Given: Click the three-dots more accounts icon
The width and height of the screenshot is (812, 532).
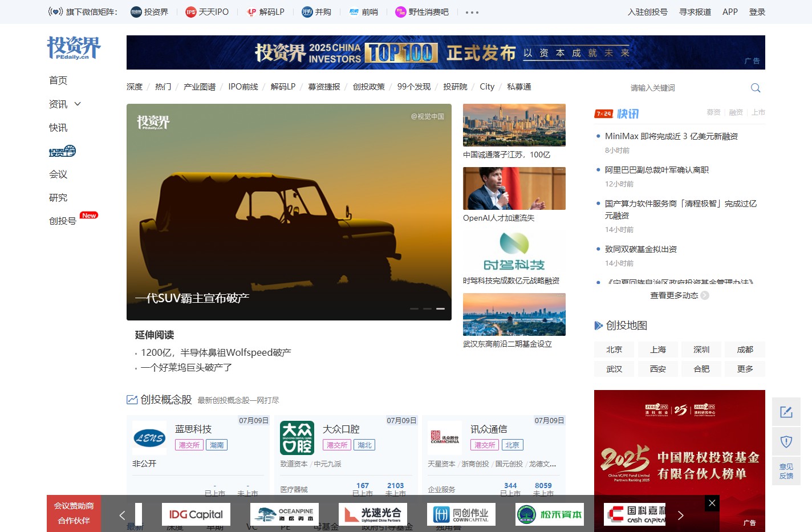Looking at the screenshot, I should (x=472, y=12).
